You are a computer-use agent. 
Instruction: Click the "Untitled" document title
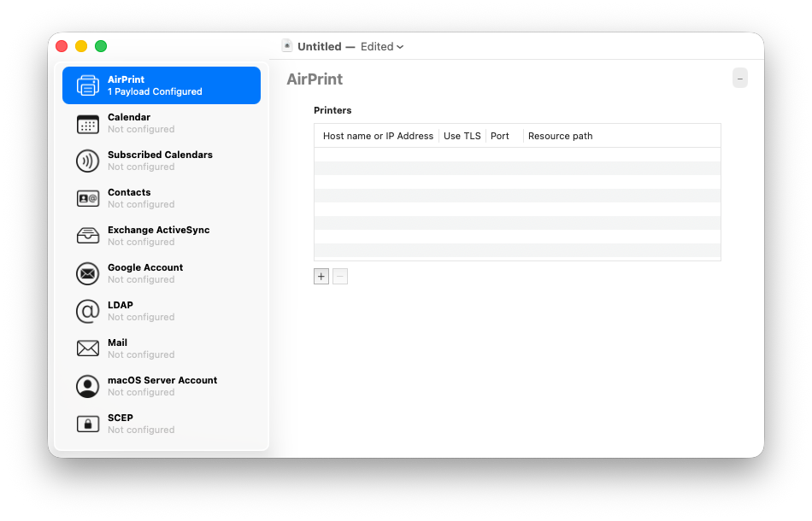pos(320,47)
